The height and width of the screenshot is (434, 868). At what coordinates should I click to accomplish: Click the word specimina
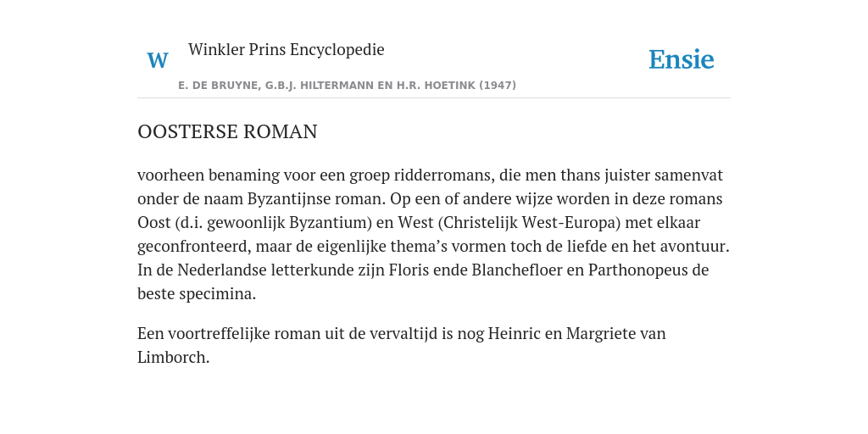coord(218,294)
